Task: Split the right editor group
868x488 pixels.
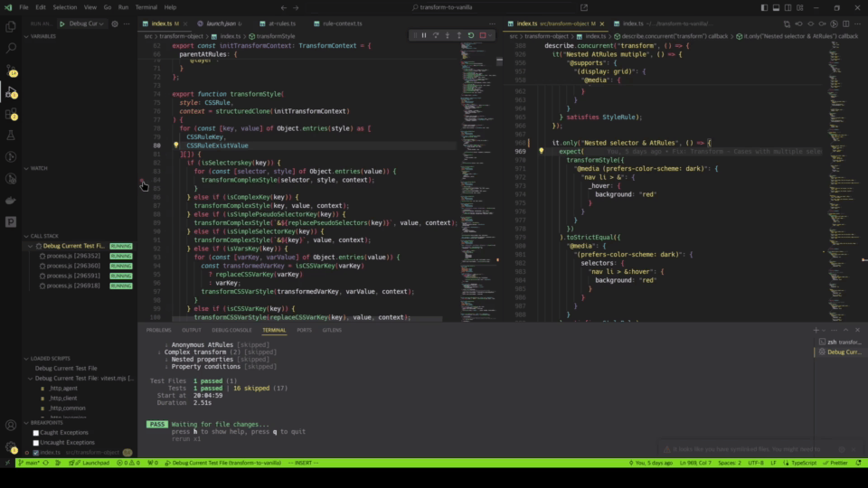Action: pos(846,23)
